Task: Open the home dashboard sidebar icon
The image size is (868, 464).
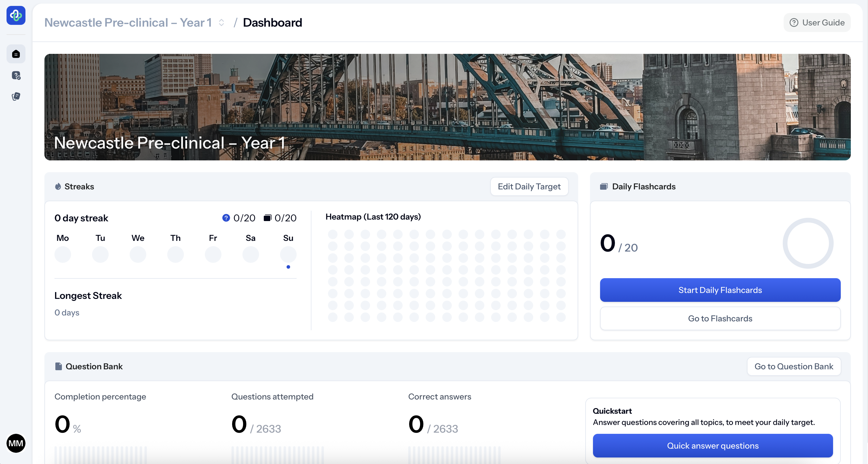Action: tap(16, 54)
